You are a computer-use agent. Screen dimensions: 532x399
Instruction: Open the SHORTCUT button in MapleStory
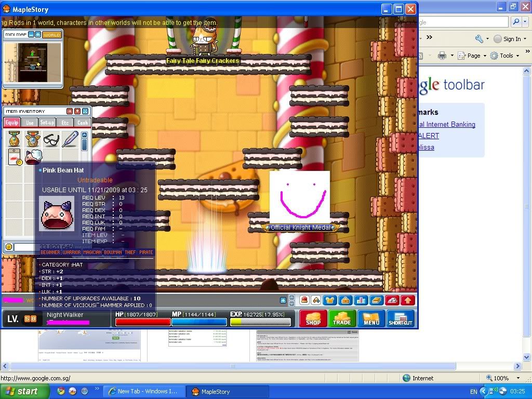[x=401, y=318]
